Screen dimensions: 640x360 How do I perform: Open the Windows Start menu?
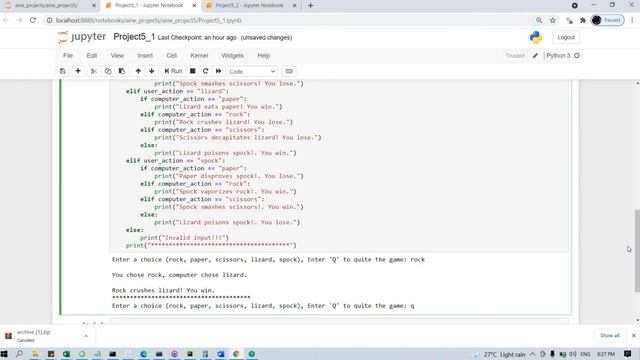coord(4,354)
